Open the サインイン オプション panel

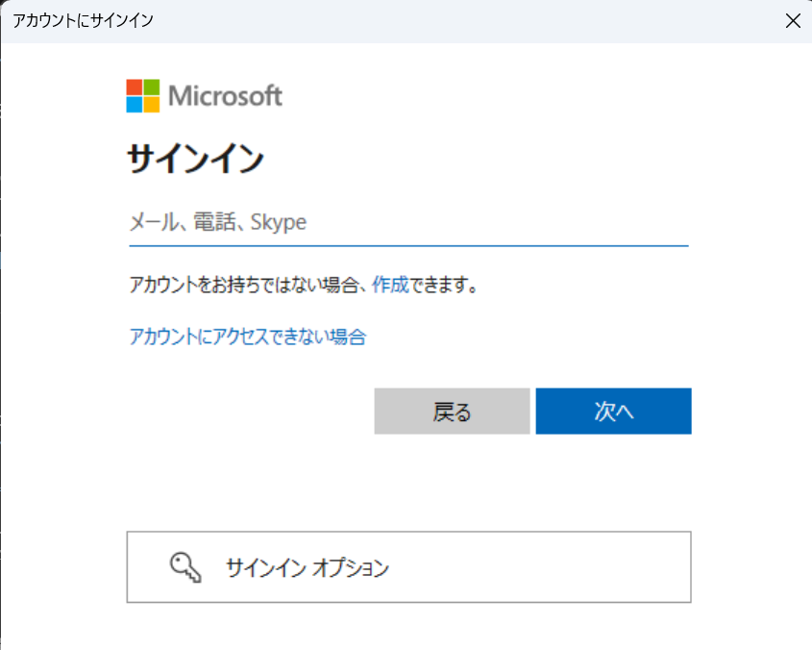point(408,566)
